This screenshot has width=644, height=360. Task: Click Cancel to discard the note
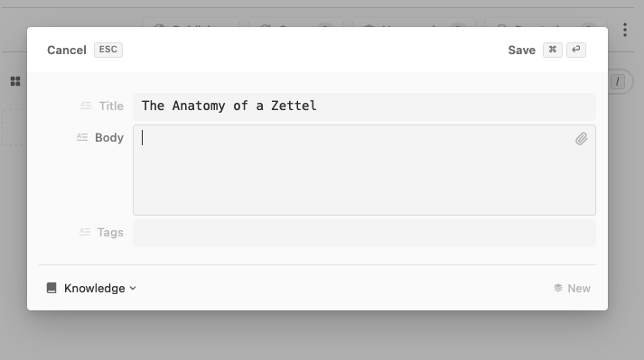tap(67, 51)
